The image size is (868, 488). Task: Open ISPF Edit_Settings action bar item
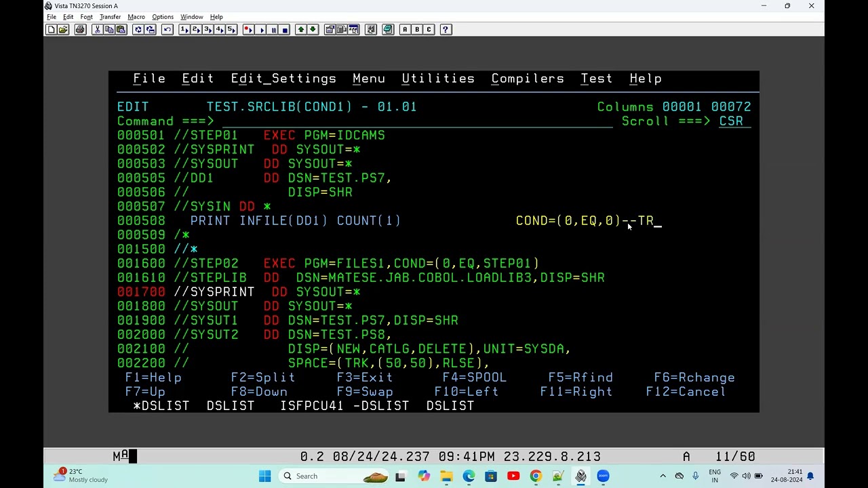pyautogui.click(x=283, y=79)
